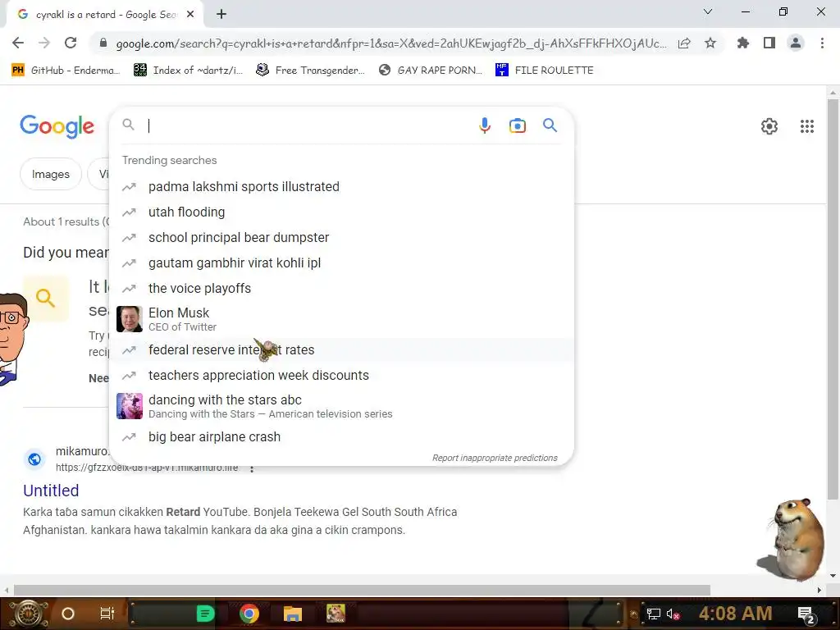Go back to the previous page
This screenshot has height=630, width=840.
coord(18,43)
